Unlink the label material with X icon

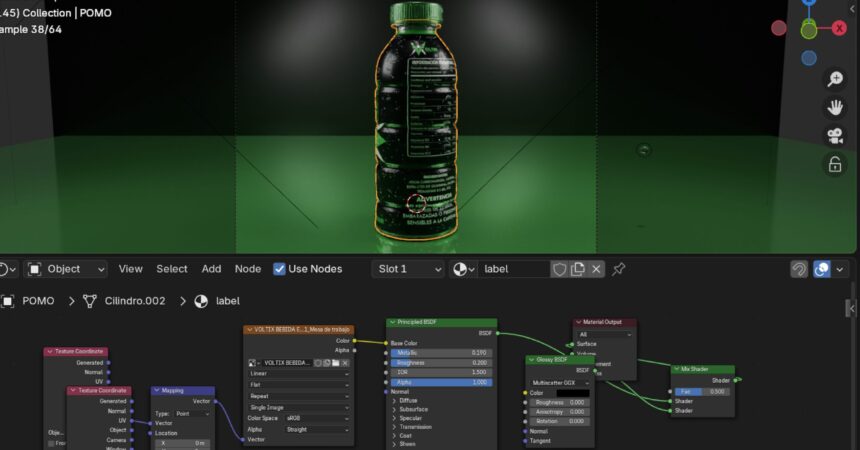(596, 269)
